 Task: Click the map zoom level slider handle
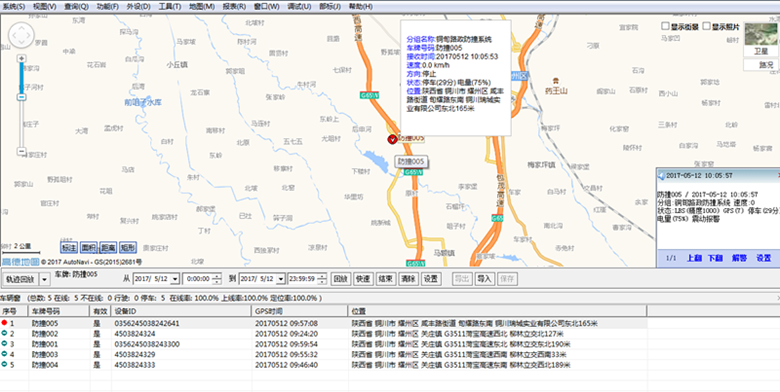pyautogui.click(x=21, y=97)
